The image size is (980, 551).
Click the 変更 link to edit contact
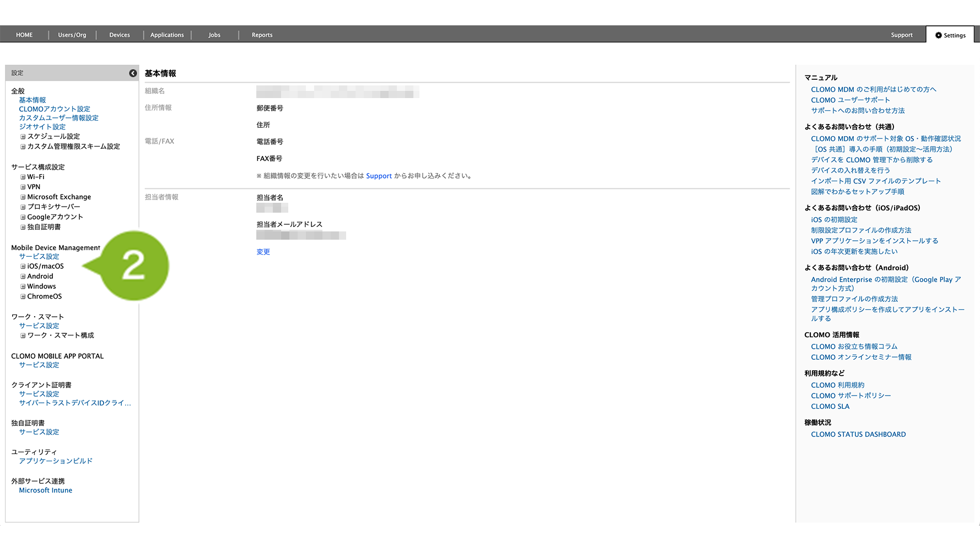[263, 252]
